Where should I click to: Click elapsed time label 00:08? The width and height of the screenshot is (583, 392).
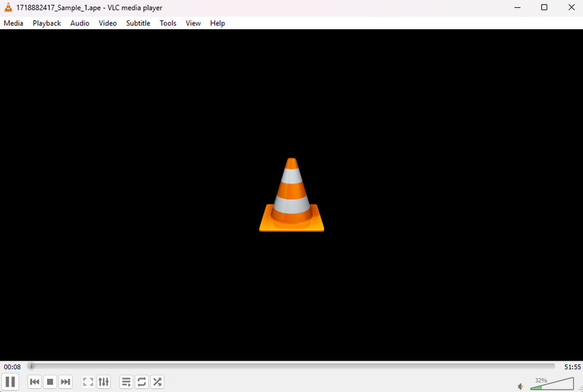click(12, 367)
